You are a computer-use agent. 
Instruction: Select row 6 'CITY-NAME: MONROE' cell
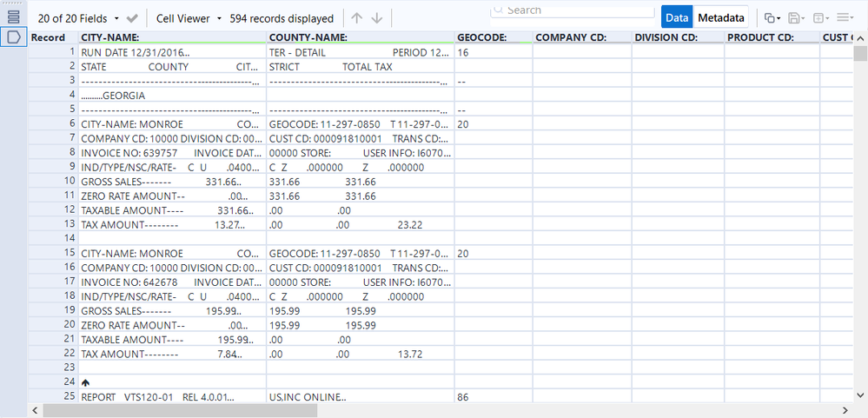[x=173, y=124]
